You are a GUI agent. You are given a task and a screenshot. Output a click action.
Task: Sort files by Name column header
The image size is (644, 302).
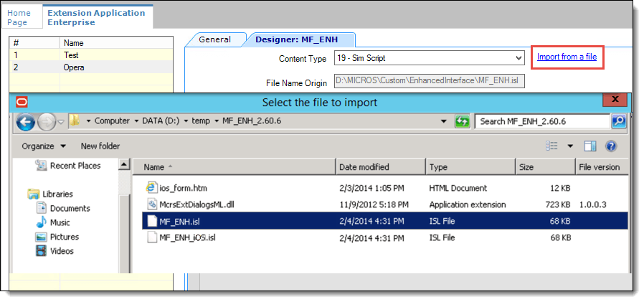[x=235, y=167]
